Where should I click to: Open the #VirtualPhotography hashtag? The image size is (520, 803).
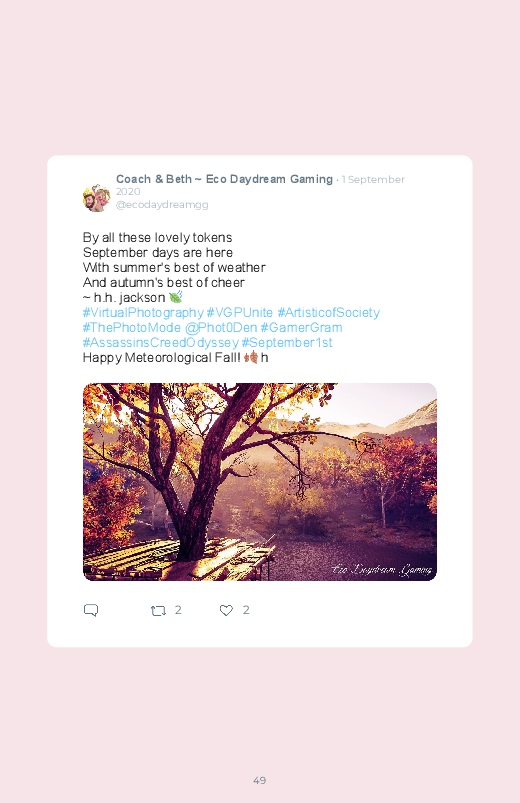point(143,312)
